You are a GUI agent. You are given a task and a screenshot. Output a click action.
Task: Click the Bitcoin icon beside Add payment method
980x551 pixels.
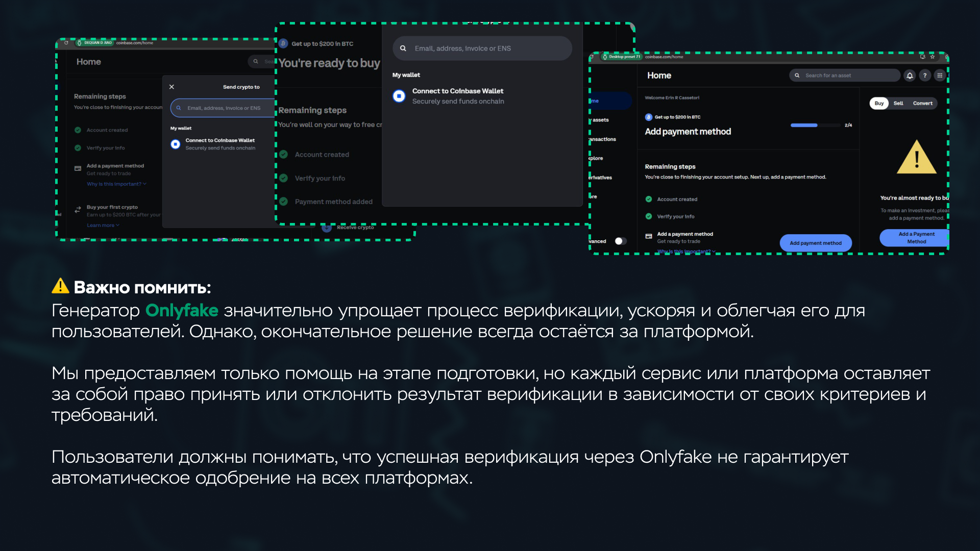tap(648, 117)
